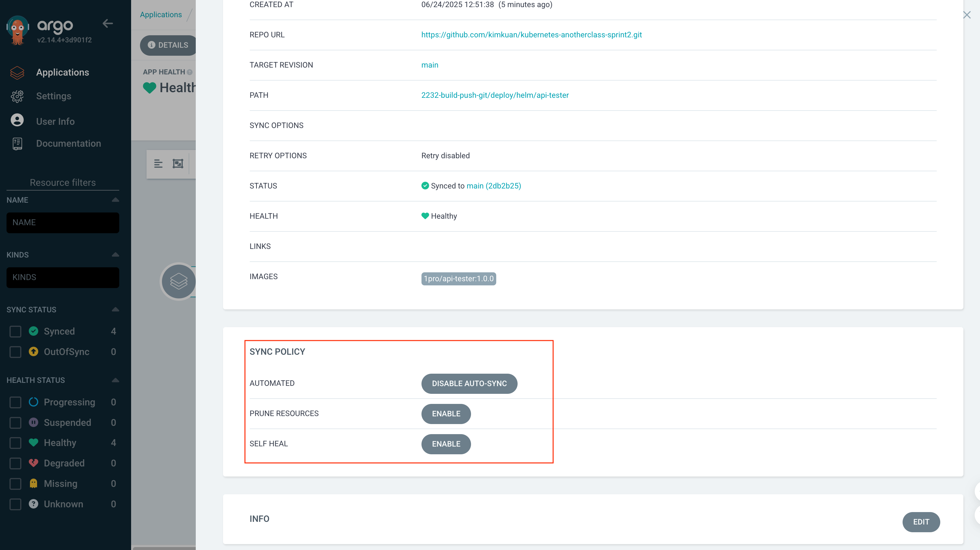Switch to the tree list view icon

158,164
